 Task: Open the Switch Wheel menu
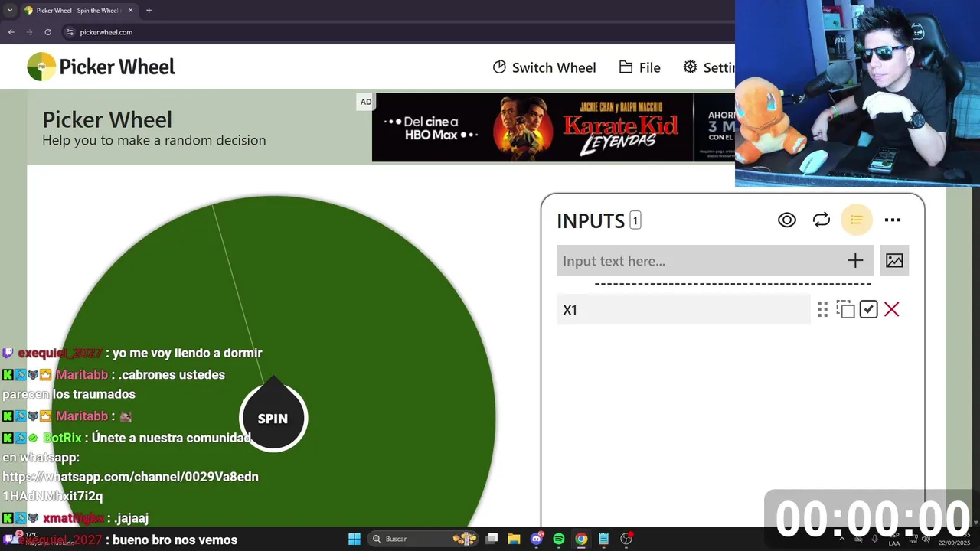click(x=544, y=67)
